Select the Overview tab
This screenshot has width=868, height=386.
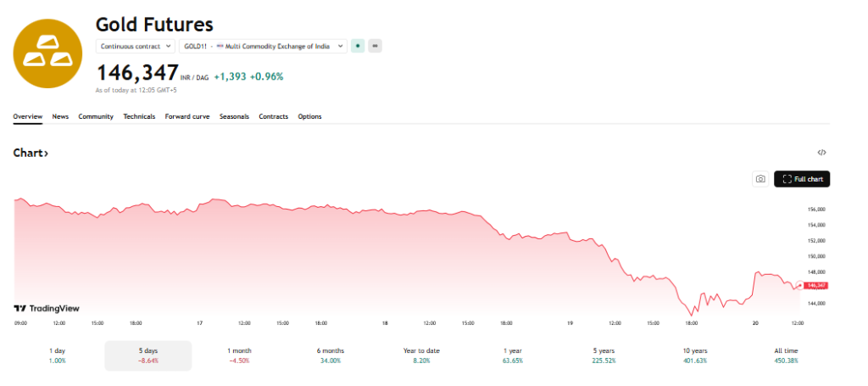pos(28,116)
